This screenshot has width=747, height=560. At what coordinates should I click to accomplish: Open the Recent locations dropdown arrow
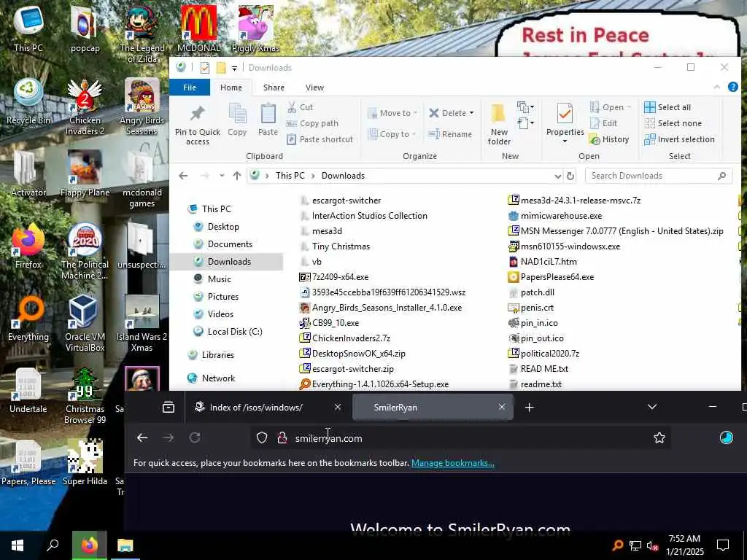coord(222,176)
